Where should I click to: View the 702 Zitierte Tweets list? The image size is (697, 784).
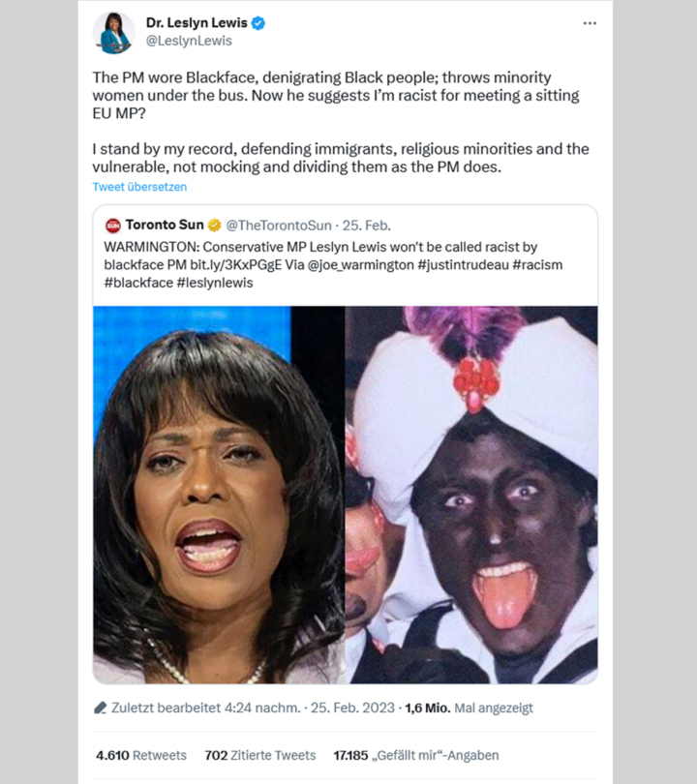coord(260,756)
